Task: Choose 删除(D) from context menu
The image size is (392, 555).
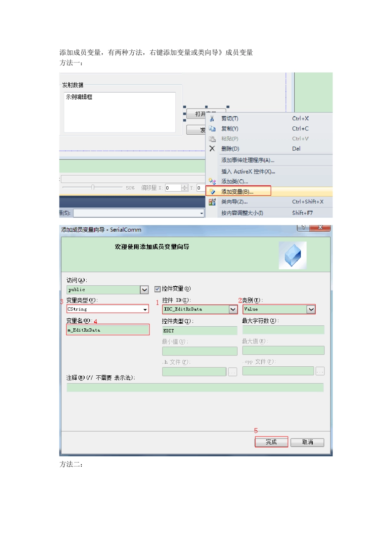Action: point(230,149)
